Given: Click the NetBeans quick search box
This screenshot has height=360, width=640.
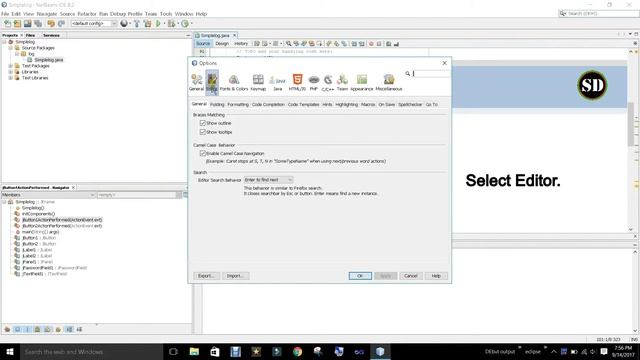Looking at the screenshot, I should pos(598,13).
